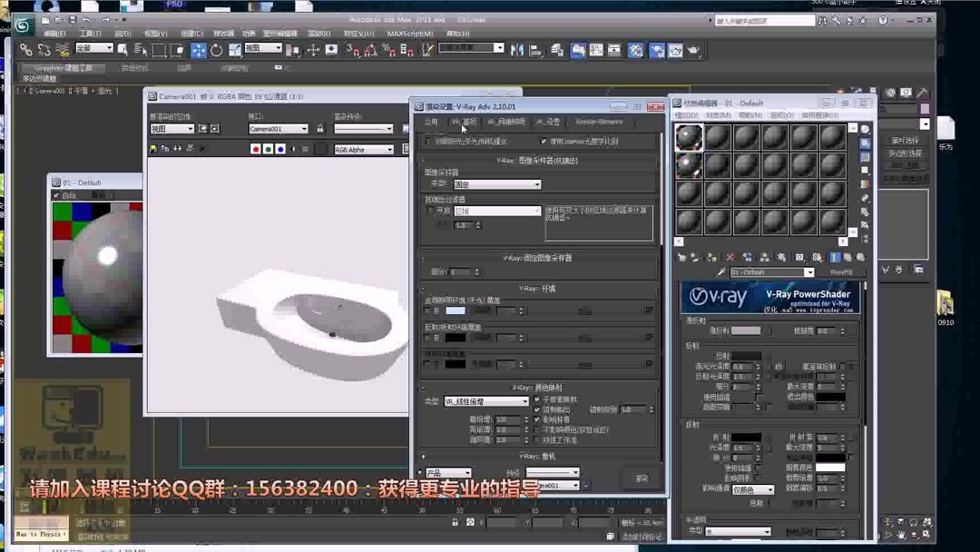Click the Go to Parent icon in Material Editor
This screenshot has width=980, height=552.
[x=848, y=257]
